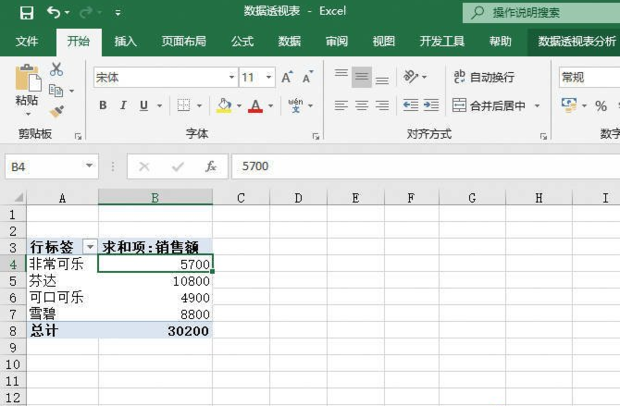Apply red font color A
This screenshot has width=620, height=406.
click(255, 105)
